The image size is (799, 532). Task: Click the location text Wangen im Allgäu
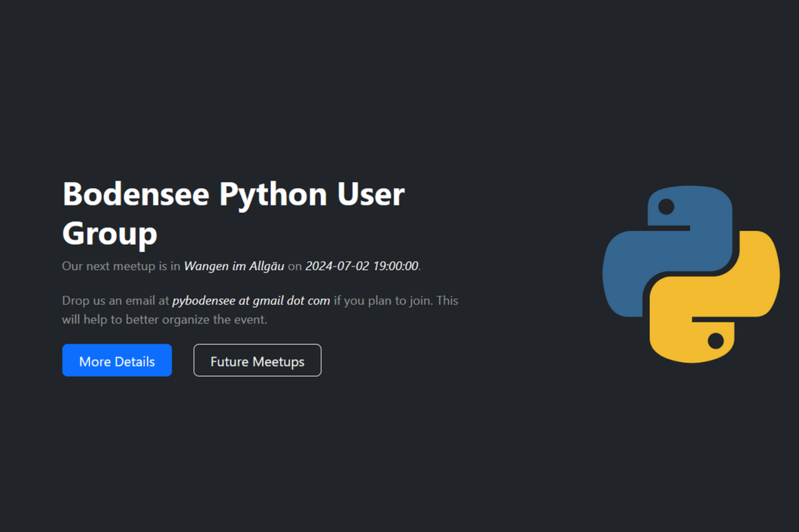234,266
